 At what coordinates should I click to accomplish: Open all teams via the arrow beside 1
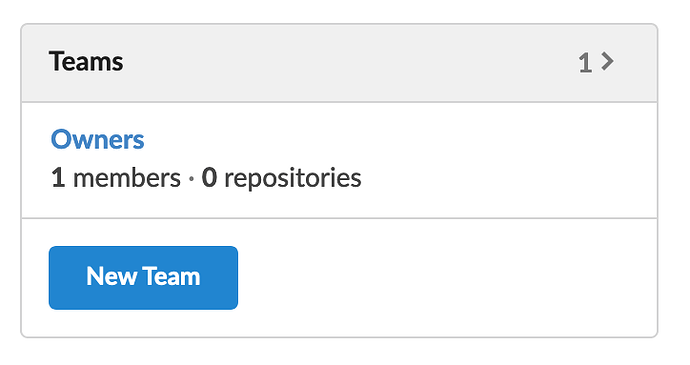(x=607, y=61)
